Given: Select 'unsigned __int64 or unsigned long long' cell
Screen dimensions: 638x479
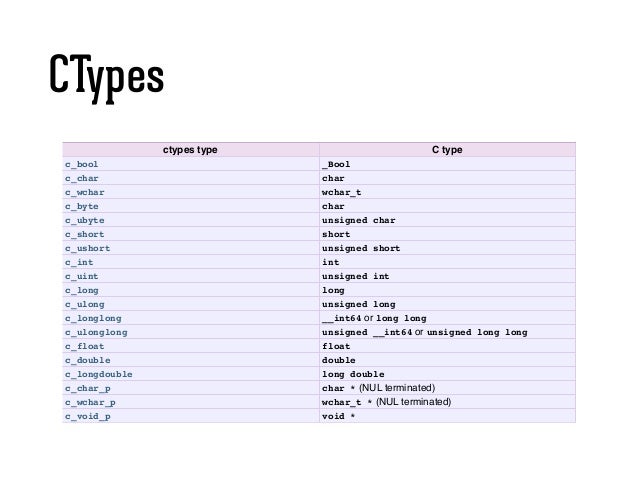Looking at the screenshot, I should (447, 332).
